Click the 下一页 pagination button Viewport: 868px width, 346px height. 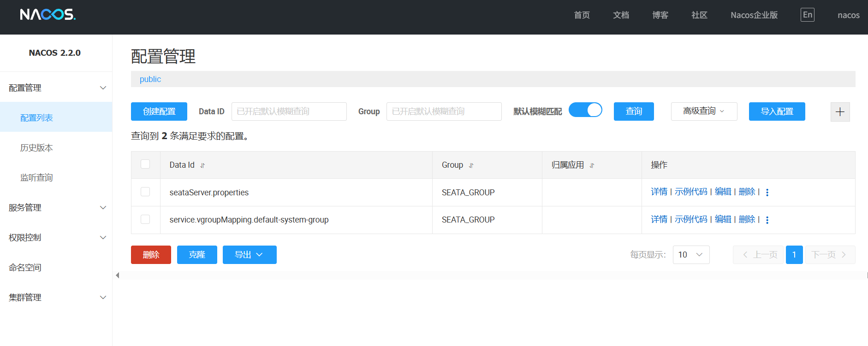(830, 255)
